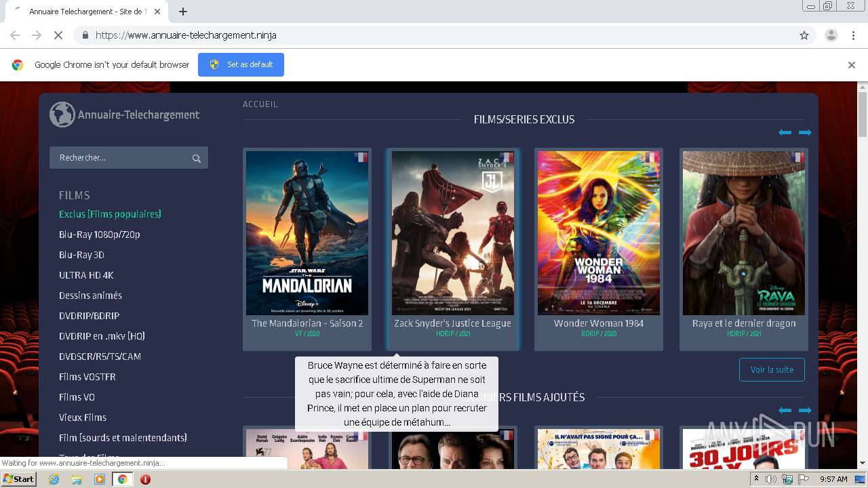Click the ACCUEIL breadcrumb
This screenshot has height=488, width=868.
(260, 104)
